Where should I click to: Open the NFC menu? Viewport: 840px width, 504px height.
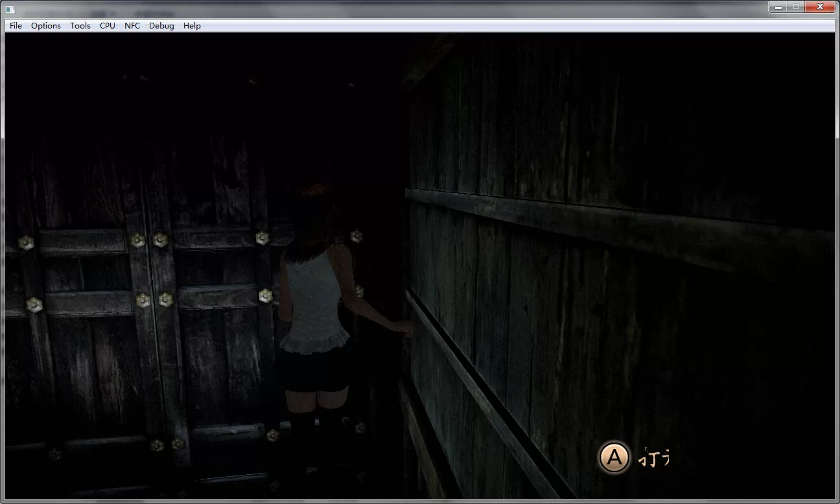132,26
